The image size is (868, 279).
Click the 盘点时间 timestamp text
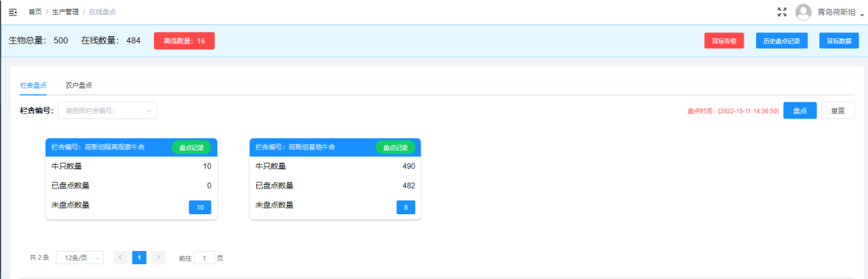[733, 111]
